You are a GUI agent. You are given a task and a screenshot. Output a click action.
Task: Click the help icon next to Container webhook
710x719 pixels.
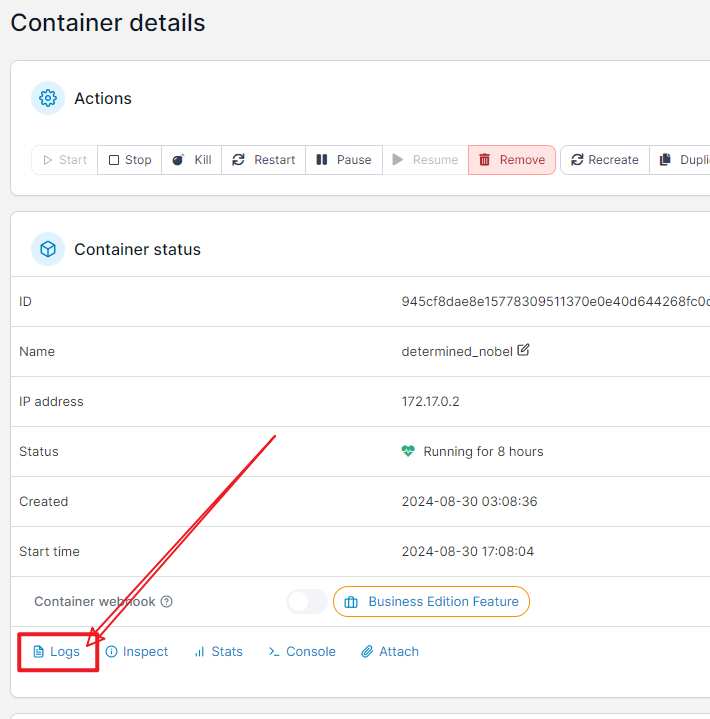[x=167, y=602]
